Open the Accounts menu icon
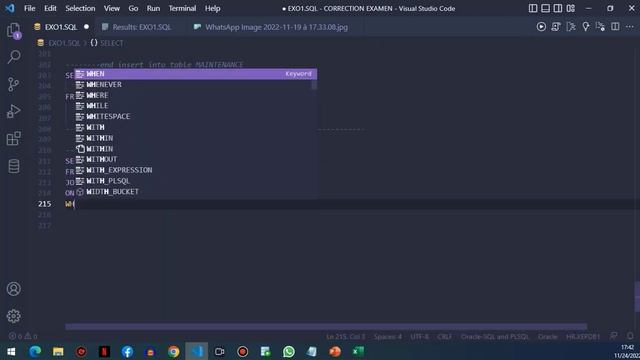640x360 pixels. pyautogui.click(x=13, y=289)
